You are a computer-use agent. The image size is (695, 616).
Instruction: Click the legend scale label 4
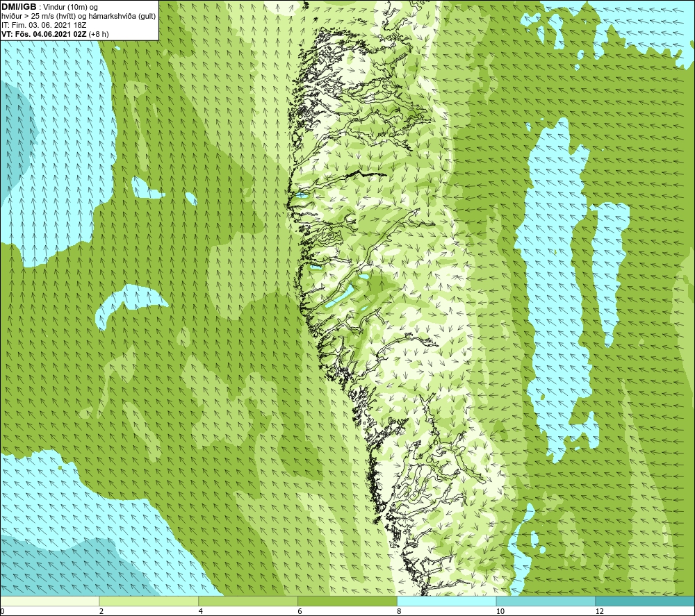(x=201, y=611)
